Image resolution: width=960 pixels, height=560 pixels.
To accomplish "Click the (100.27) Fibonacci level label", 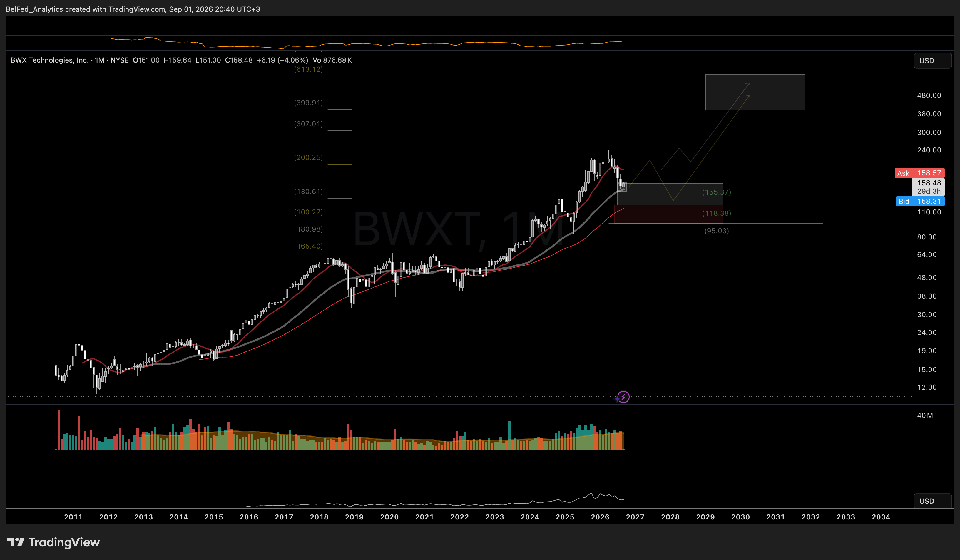I will point(308,212).
